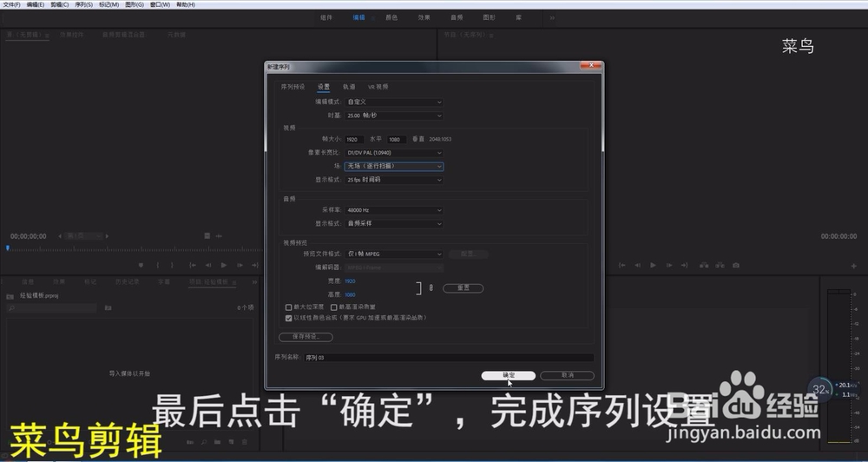
Task: Select the 设置 tab in the dialog
Action: (323, 87)
